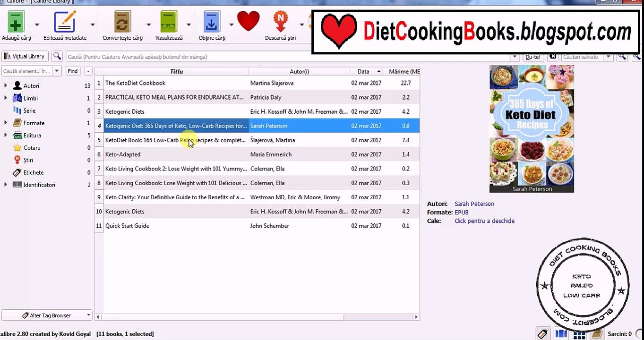Expand the Descarcă știri dropdown arrow

point(301,25)
